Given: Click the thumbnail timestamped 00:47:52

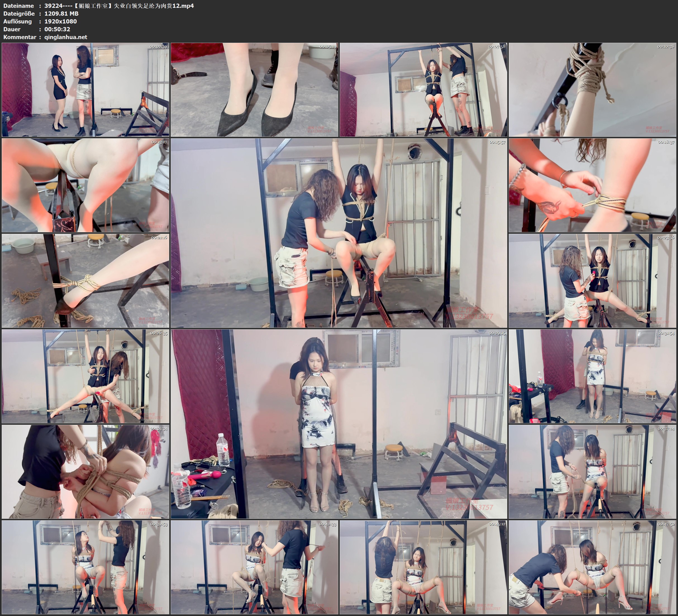Looking at the screenshot, I should (x=592, y=567).
